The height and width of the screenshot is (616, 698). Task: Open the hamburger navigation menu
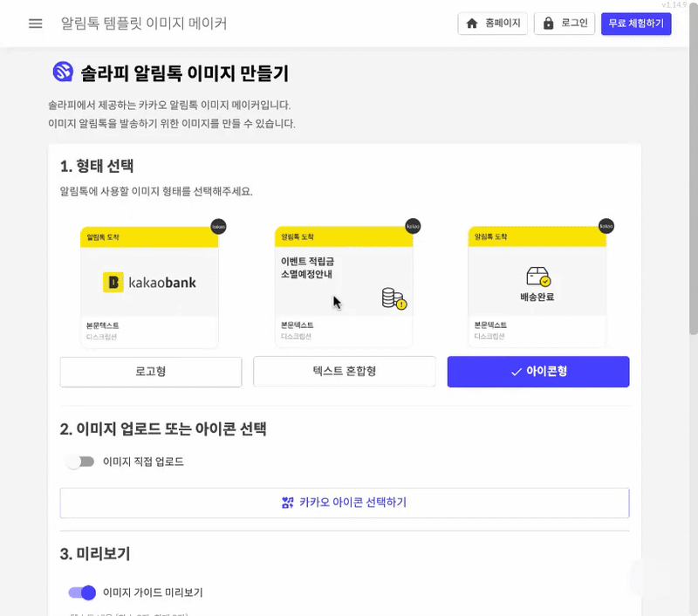tap(36, 24)
